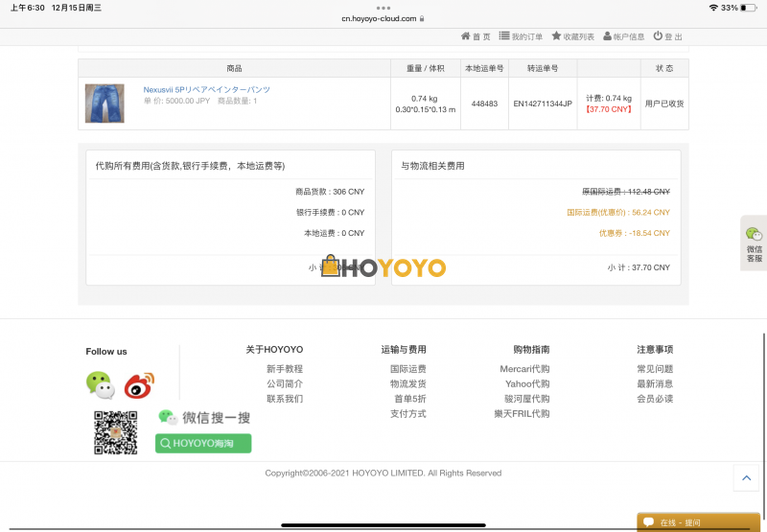The image size is (767, 532).
Task: Click the 小计 37.70 CNY total
Action: [639, 267]
